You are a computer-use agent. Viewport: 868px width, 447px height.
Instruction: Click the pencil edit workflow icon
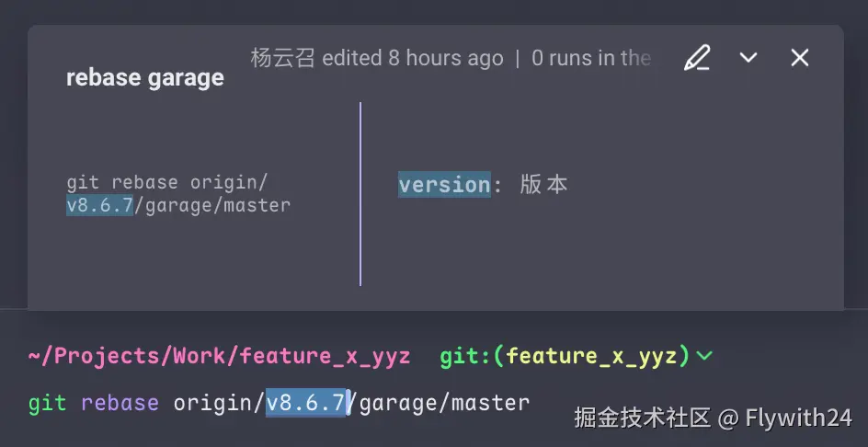697,58
